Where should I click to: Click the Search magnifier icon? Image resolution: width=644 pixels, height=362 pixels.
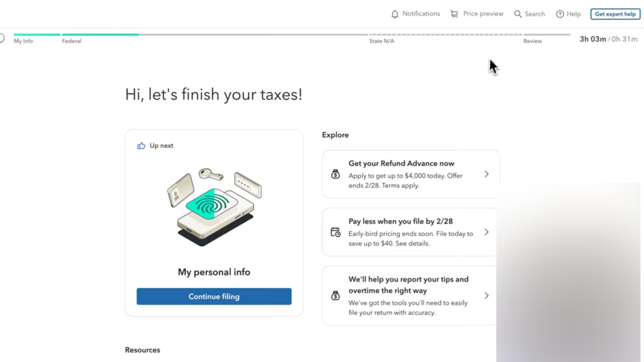click(x=518, y=14)
